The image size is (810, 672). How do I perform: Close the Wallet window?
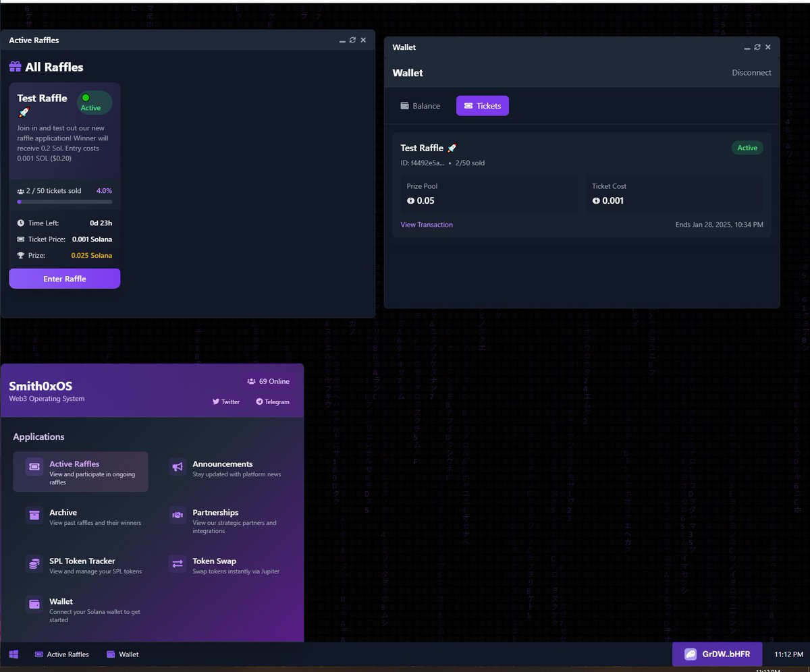coord(768,47)
